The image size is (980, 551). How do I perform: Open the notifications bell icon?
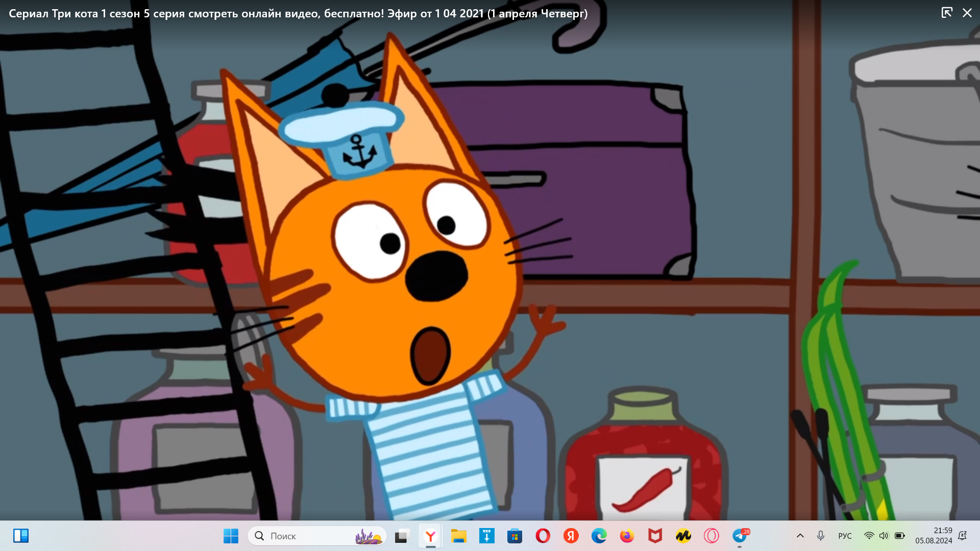(963, 536)
